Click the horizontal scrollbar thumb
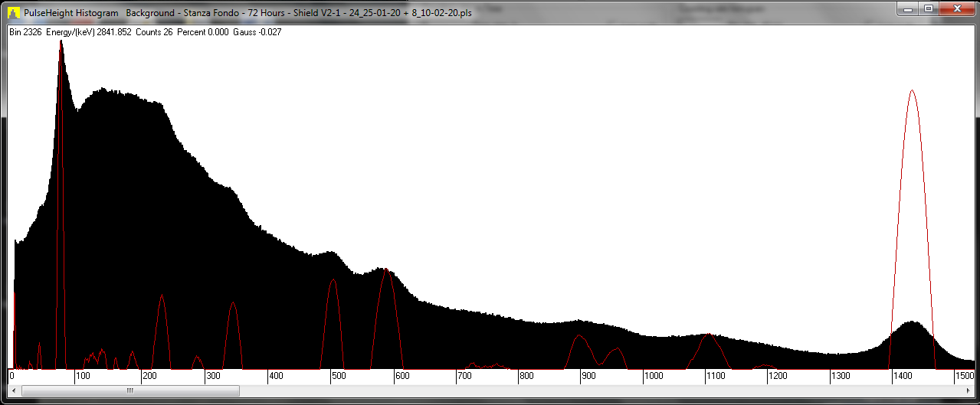 click(131, 390)
